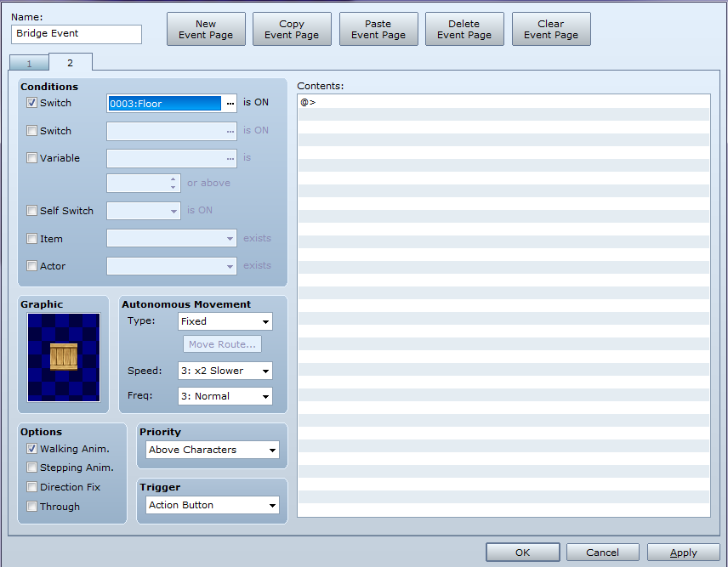Open the Priority dropdown showing Above Characters

213,450
